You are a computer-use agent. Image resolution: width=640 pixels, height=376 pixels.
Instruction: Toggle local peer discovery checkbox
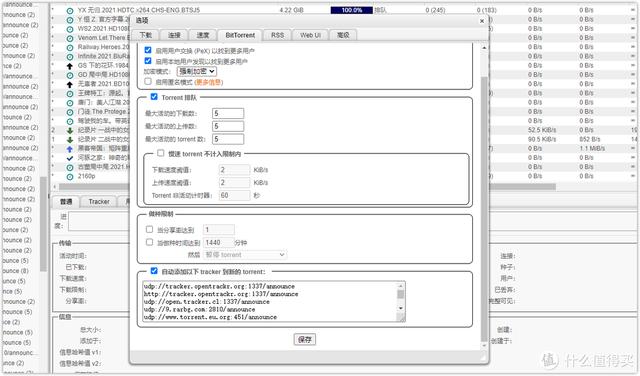tap(148, 61)
